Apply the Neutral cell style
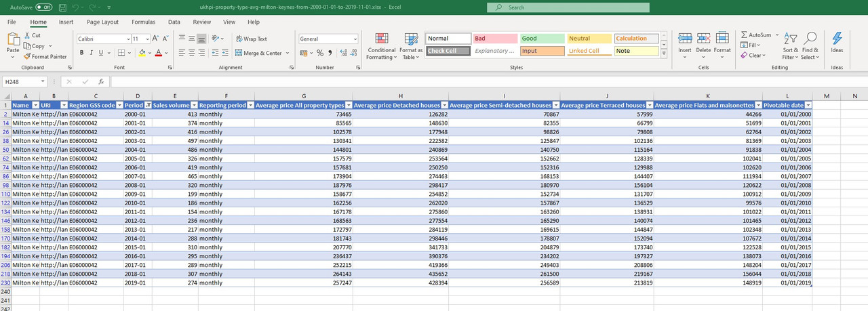The width and height of the screenshot is (868, 311). tap(588, 39)
